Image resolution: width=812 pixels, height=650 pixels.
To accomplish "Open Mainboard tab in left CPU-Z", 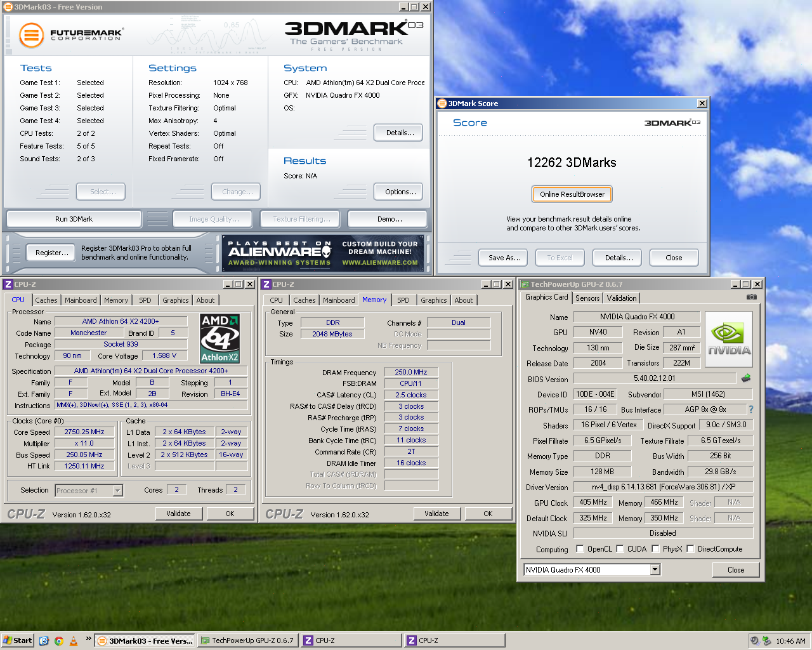I will click(x=81, y=300).
